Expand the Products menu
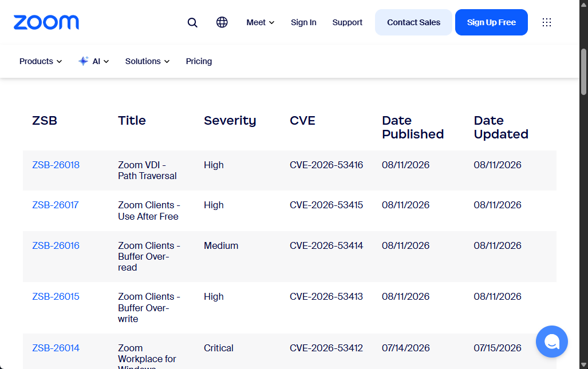The height and width of the screenshot is (369, 588). click(x=41, y=61)
